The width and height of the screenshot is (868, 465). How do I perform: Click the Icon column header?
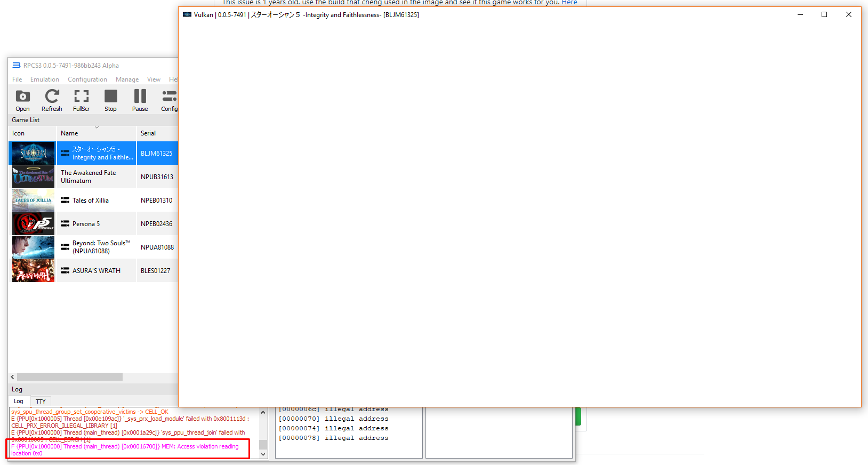pyautogui.click(x=32, y=133)
